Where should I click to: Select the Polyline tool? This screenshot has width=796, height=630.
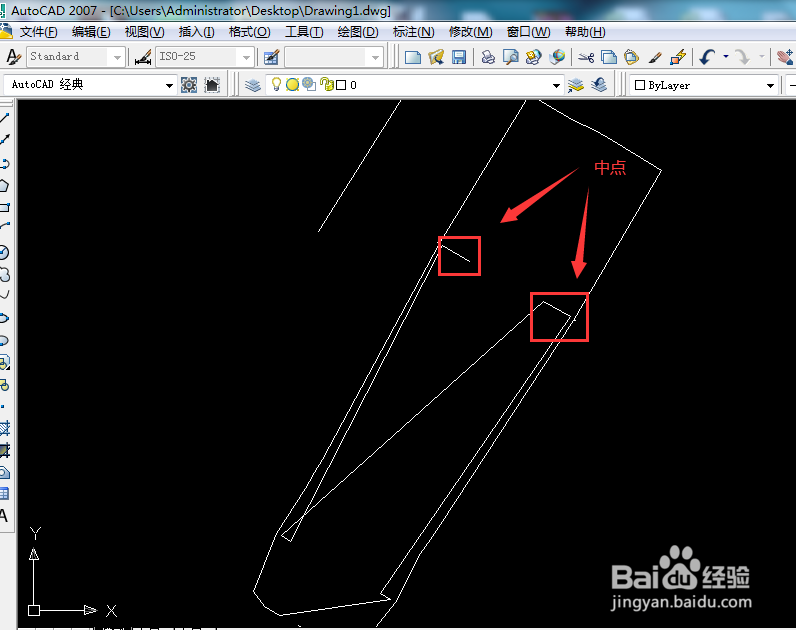(5, 163)
